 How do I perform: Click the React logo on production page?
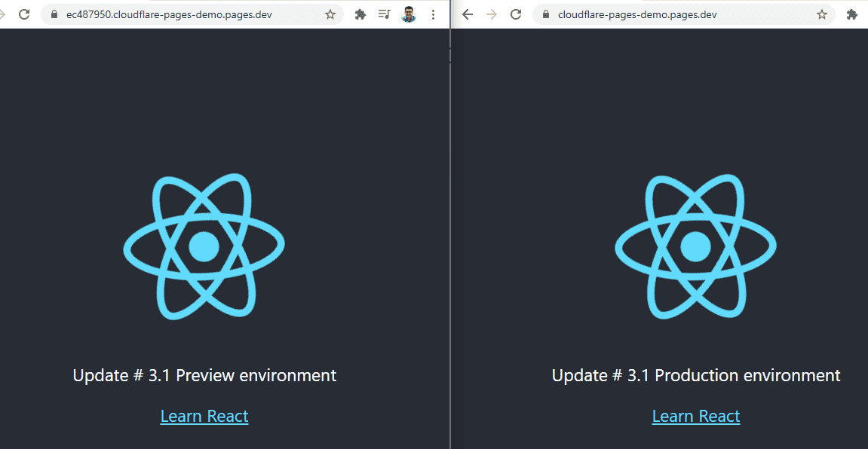click(x=695, y=246)
